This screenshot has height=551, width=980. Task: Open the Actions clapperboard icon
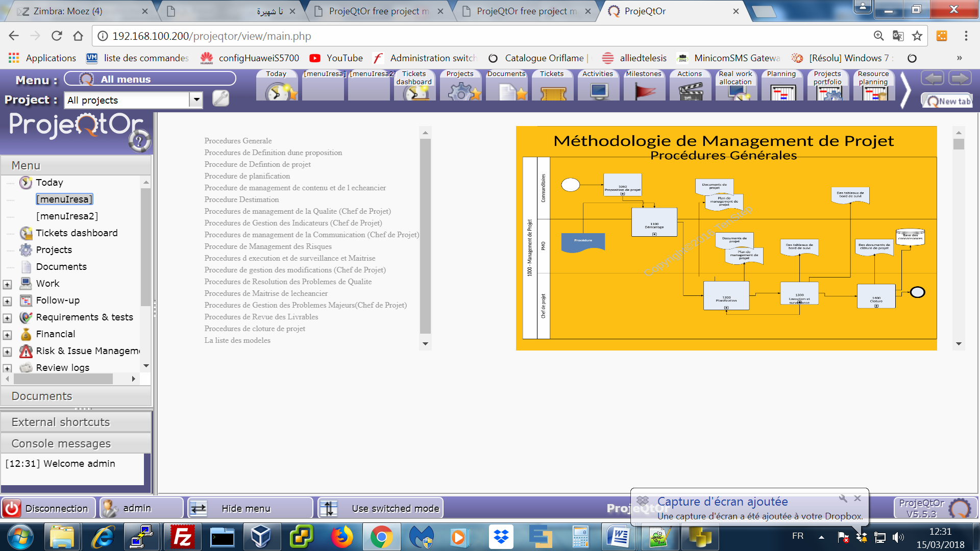(690, 92)
